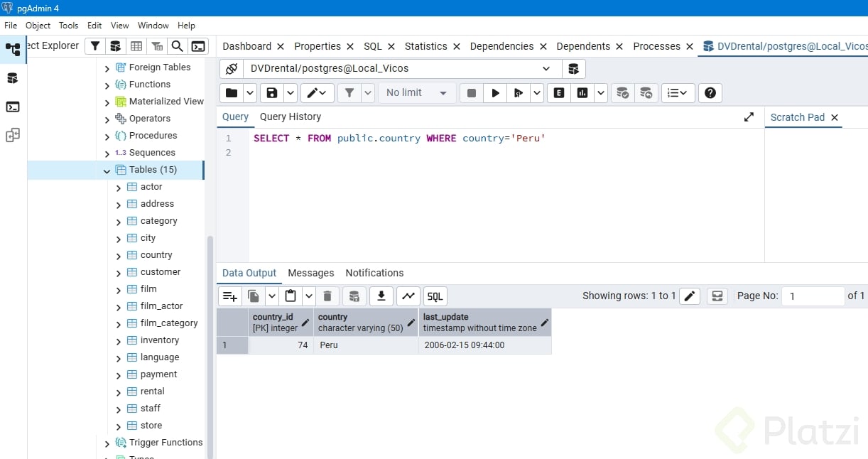Switch to the Query History tab
This screenshot has width=868, height=459.
[x=290, y=117]
